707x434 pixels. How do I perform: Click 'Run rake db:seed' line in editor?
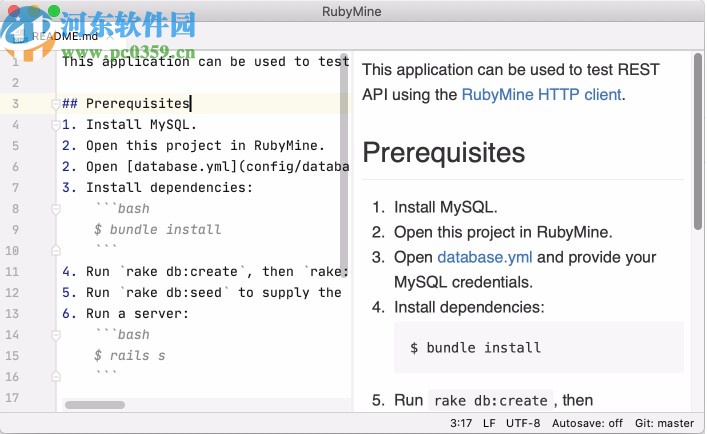(x=202, y=293)
